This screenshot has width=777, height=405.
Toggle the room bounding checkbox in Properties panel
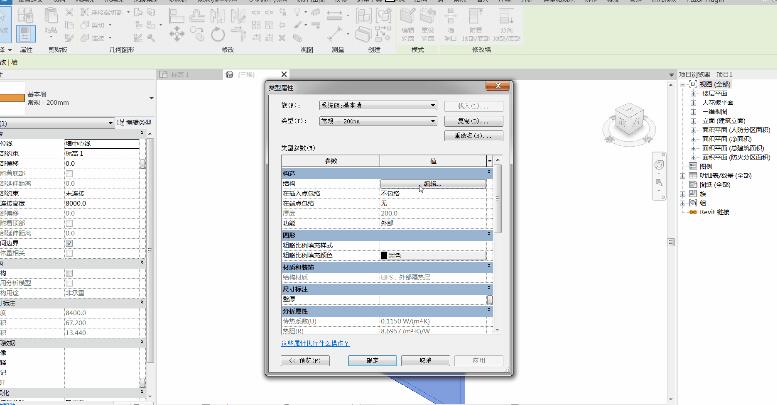pyautogui.click(x=69, y=242)
